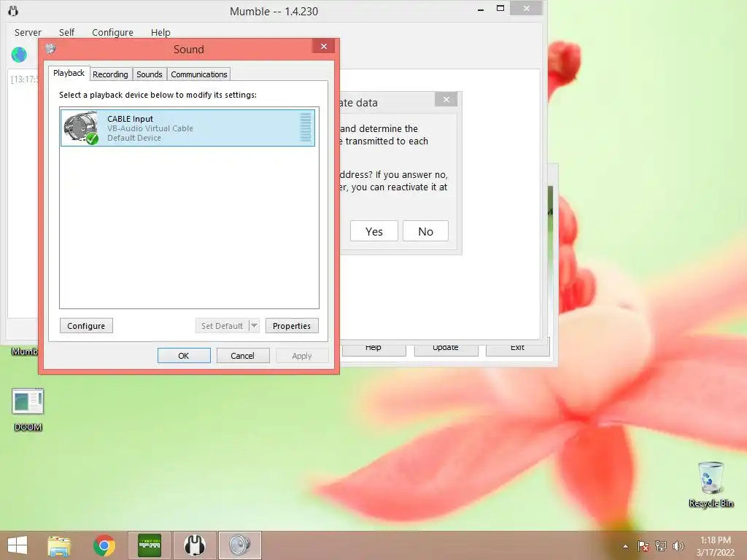Click the Help button in background window
The image size is (747, 560).
pos(373,348)
